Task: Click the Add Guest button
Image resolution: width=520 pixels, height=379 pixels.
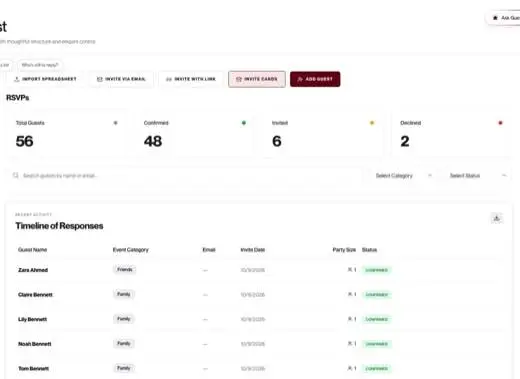Action: 315,79
